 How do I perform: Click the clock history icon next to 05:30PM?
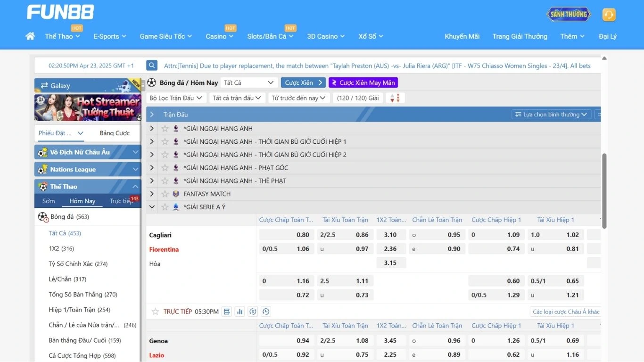point(266,312)
